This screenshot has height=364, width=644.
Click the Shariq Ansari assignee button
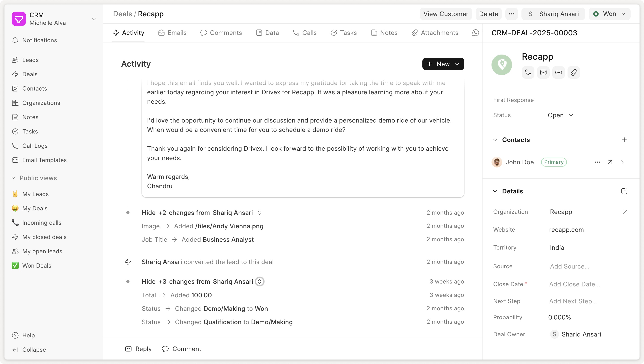[x=553, y=14]
